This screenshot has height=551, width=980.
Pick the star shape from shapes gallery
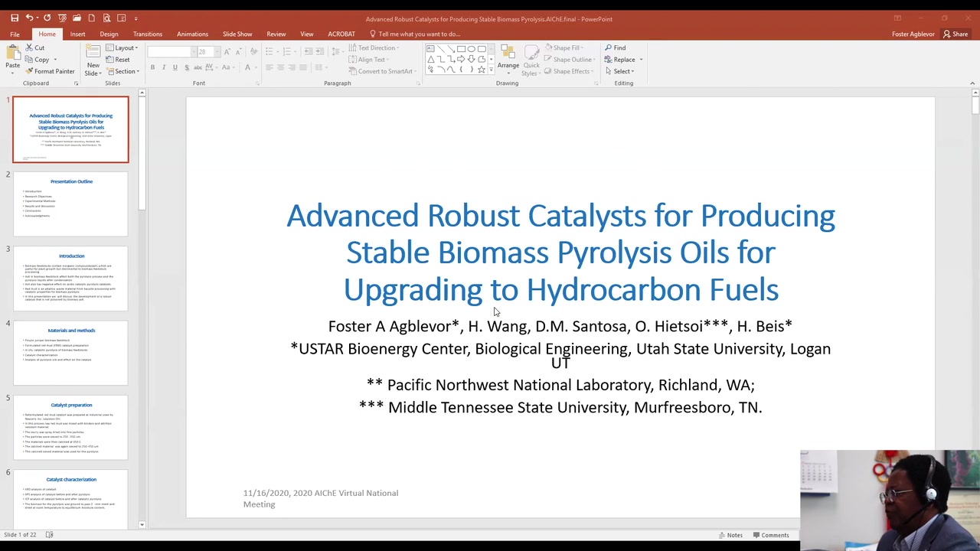tap(481, 70)
